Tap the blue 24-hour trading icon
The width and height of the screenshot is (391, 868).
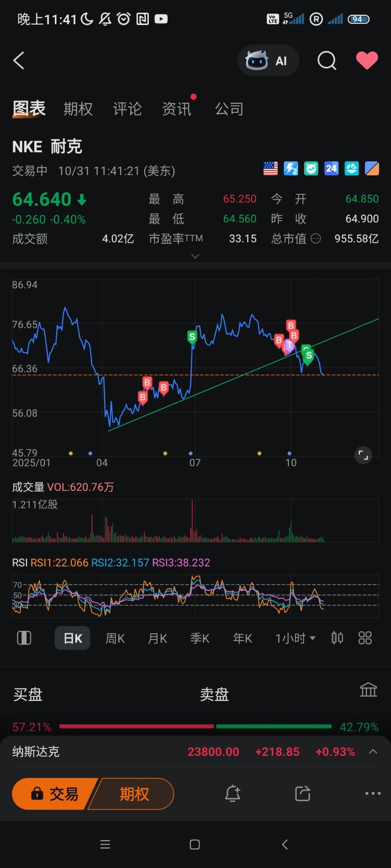coord(331,169)
